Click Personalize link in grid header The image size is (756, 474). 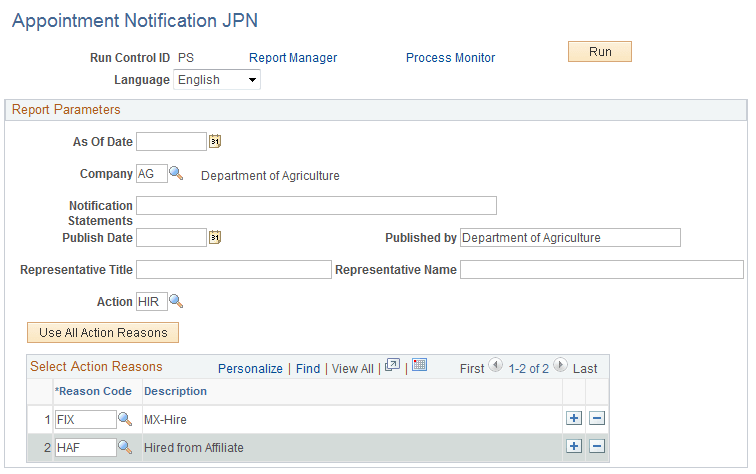[250, 369]
